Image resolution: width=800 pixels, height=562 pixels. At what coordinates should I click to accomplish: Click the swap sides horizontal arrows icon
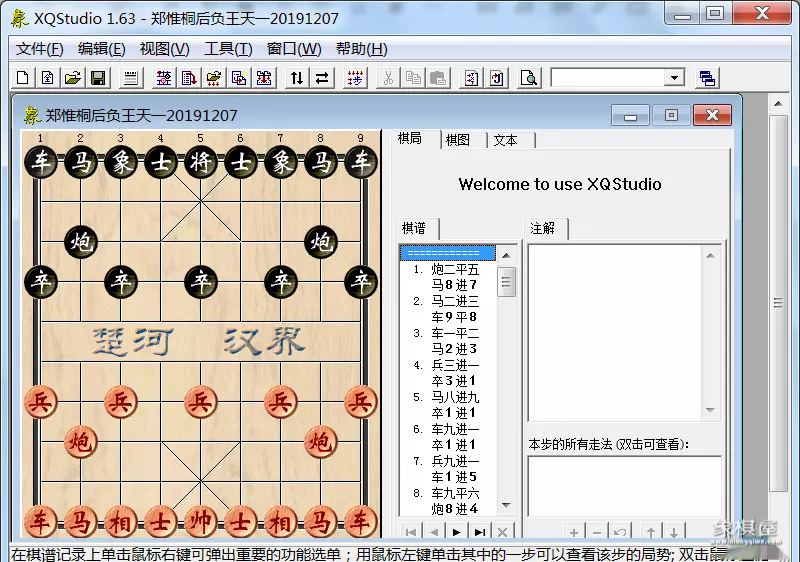(x=322, y=78)
